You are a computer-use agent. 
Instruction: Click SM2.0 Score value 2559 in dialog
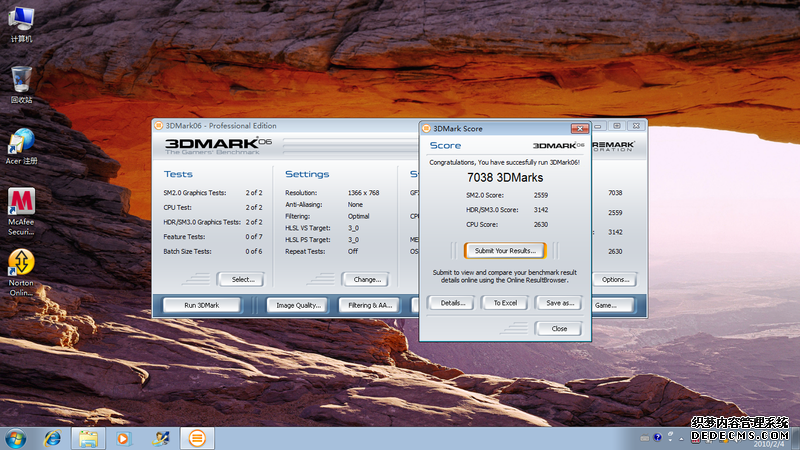541,195
